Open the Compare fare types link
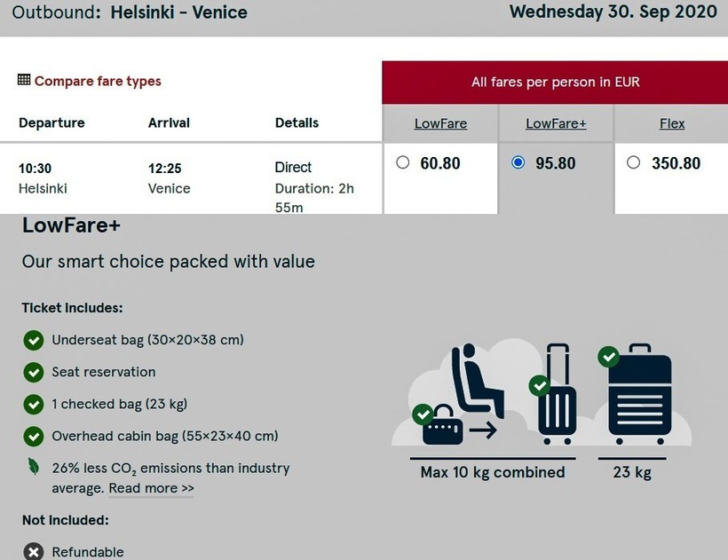Screen dimensions: 728x560 pos(98,81)
